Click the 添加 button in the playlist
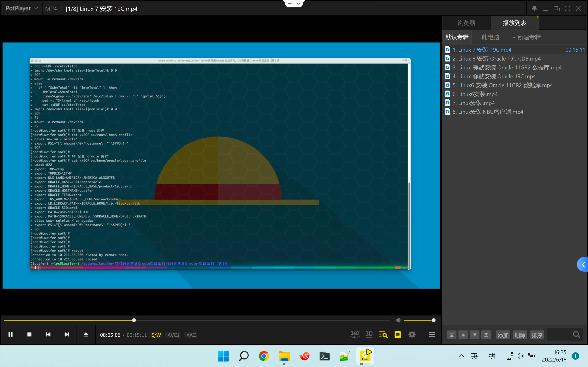Image resolution: width=588 pixels, height=367 pixels. coord(503,335)
